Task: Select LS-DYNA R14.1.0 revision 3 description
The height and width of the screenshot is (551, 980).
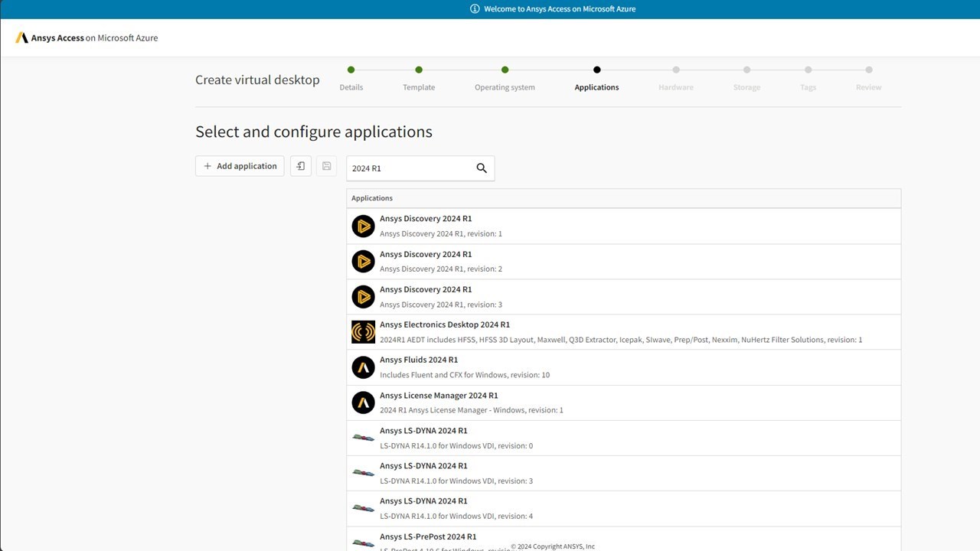Action: click(x=456, y=481)
